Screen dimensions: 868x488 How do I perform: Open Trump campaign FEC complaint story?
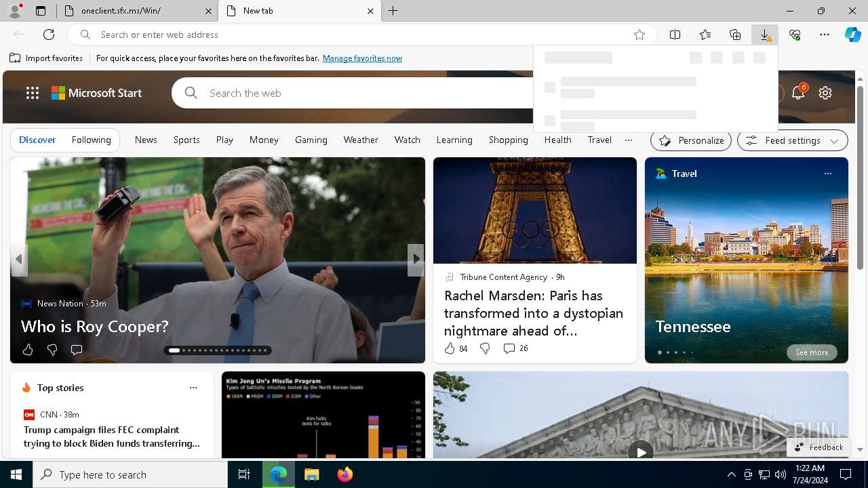112,436
